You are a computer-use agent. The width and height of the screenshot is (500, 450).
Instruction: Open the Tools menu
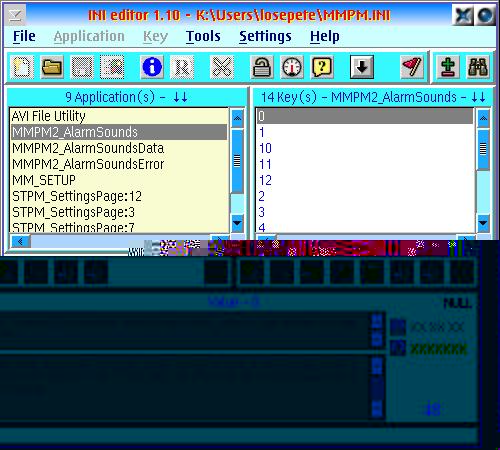203,36
